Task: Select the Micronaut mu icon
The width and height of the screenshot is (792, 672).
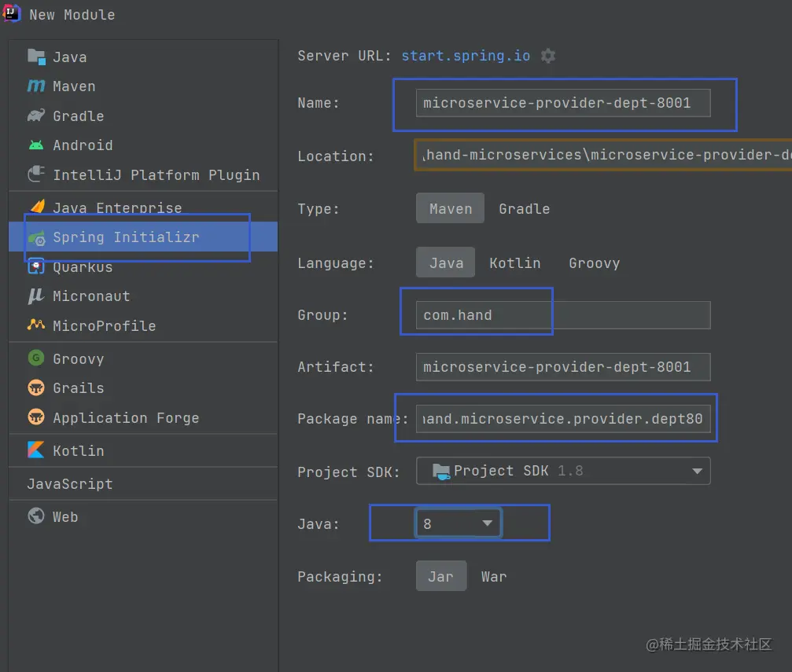Action: 36,296
